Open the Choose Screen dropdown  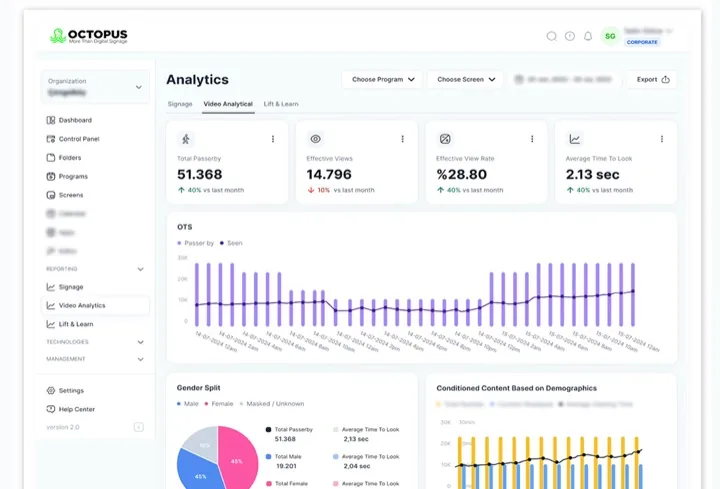(x=465, y=79)
